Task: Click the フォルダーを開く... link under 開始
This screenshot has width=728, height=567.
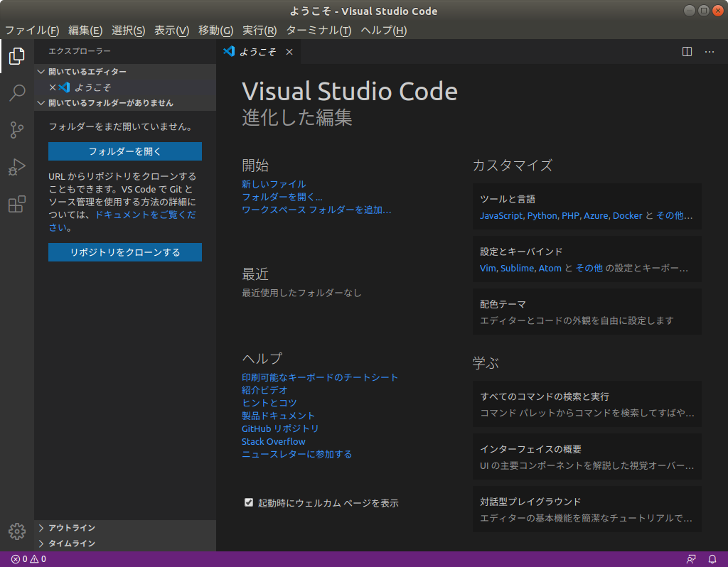Action: [282, 198]
